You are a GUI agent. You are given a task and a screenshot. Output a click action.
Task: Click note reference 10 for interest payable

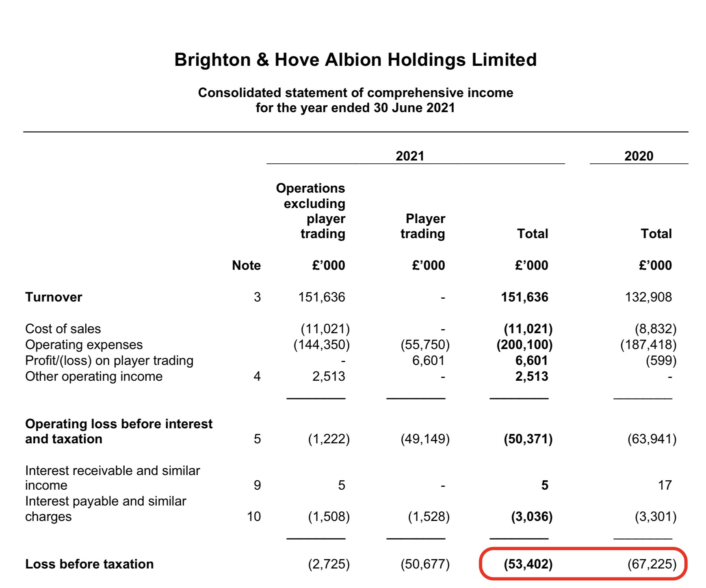254,516
